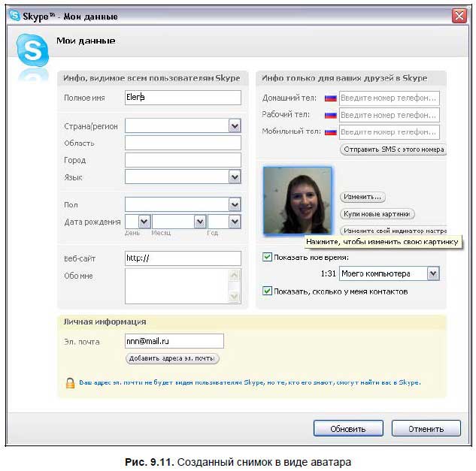Screen dimensions: 476x471
Task: Click the Skype icon in title bar
Action: coord(14,16)
